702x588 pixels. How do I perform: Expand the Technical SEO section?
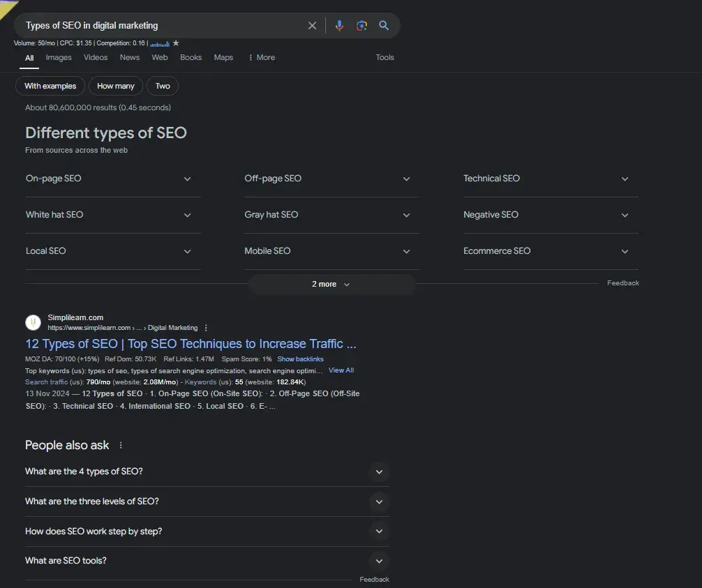click(551, 179)
